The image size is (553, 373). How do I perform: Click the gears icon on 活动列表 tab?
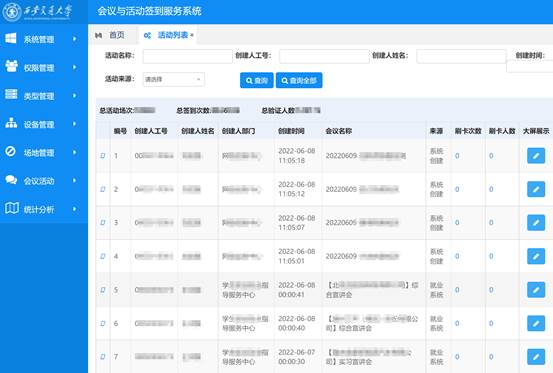[147, 35]
